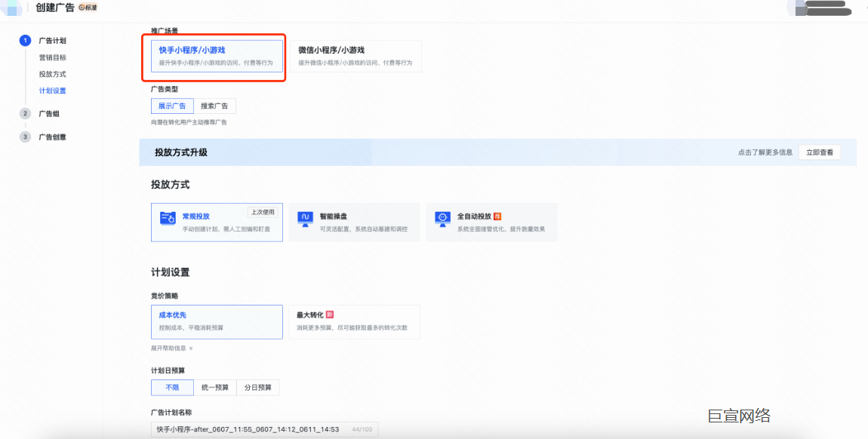Open the user avatar at top right
868x439 pixels.
click(798, 8)
